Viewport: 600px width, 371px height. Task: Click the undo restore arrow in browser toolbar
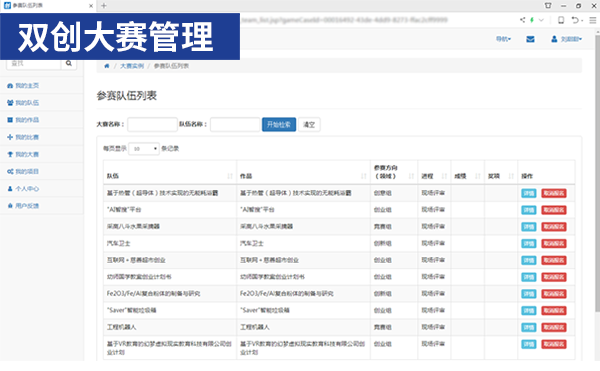click(575, 20)
